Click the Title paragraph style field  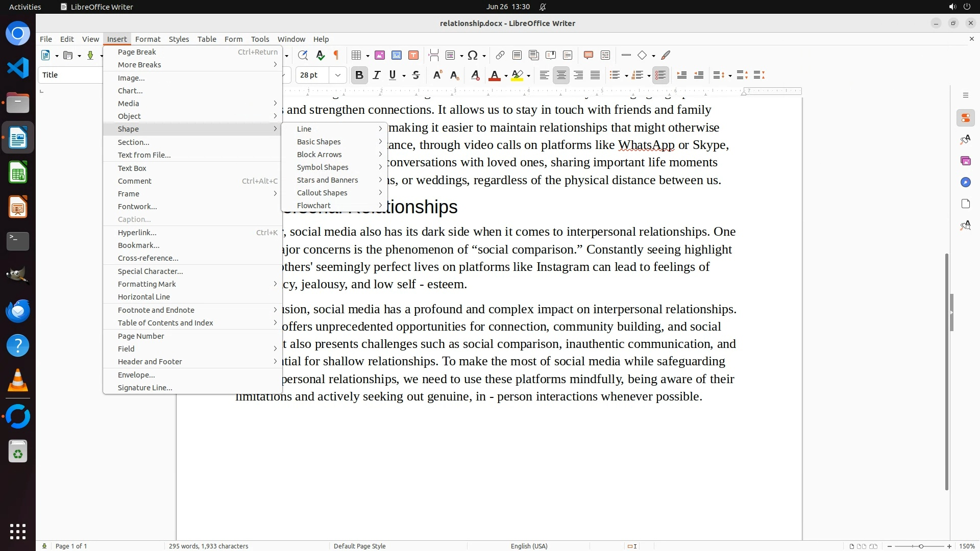[70, 75]
